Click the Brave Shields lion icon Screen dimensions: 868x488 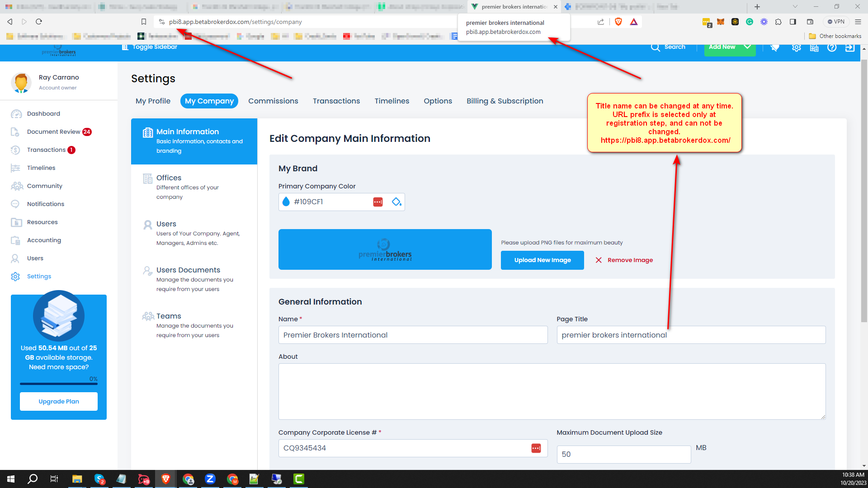[618, 22]
